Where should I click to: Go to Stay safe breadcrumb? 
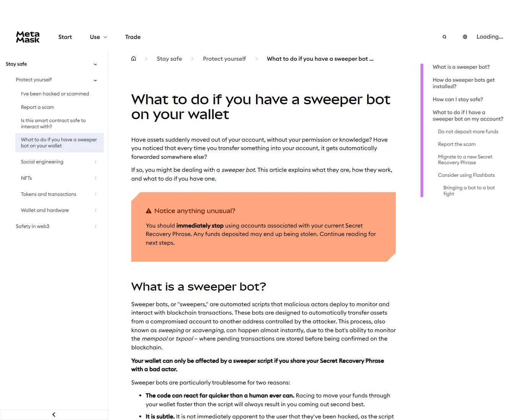[x=169, y=58]
